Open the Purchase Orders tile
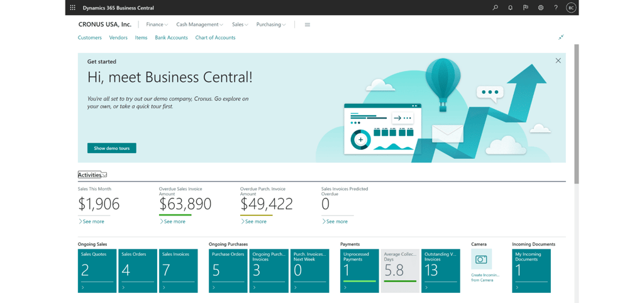 [228, 270]
